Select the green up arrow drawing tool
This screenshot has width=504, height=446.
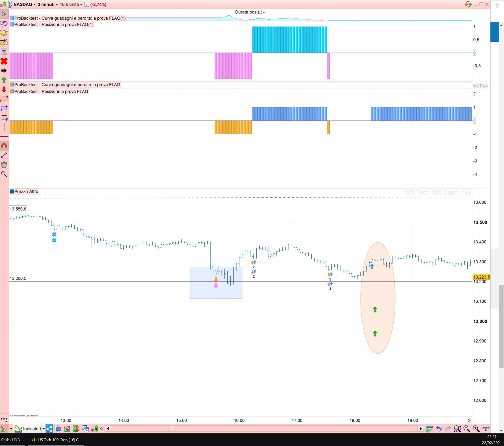pyautogui.click(x=4, y=80)
